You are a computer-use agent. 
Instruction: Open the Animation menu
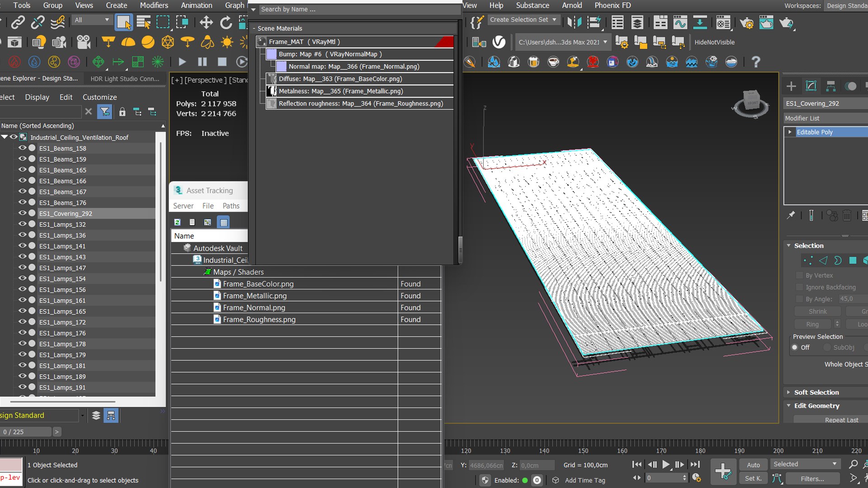click(196, 5)
